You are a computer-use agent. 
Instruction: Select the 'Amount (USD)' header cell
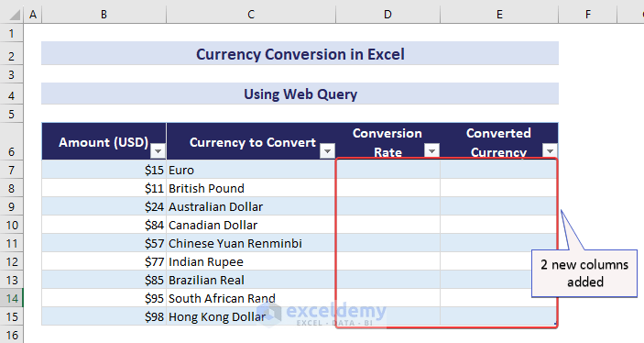tap(104, 141)
